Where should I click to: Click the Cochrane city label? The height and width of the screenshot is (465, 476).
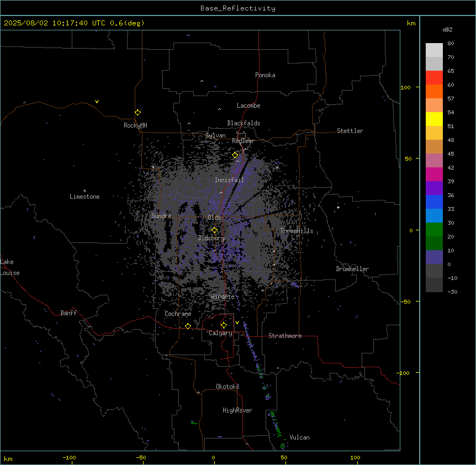(x=178, y=314)
